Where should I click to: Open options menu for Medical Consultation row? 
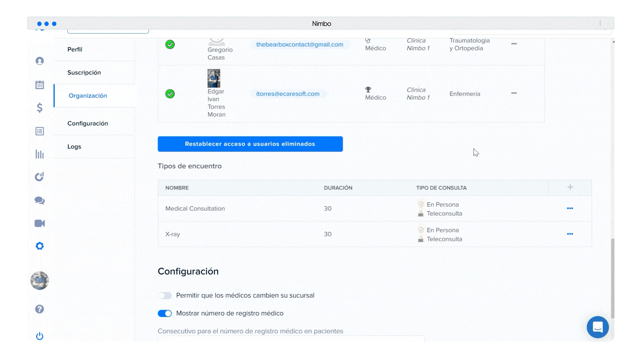[570, 208]
